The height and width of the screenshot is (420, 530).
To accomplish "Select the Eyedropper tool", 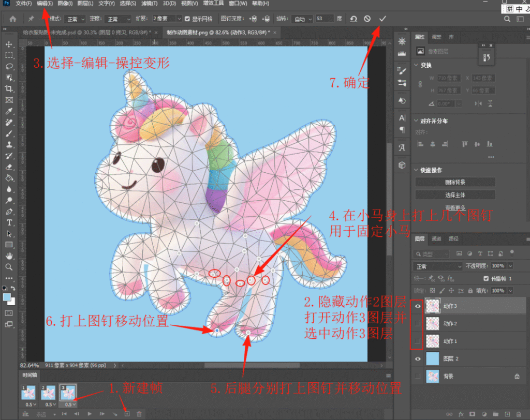I will (9, 111).
